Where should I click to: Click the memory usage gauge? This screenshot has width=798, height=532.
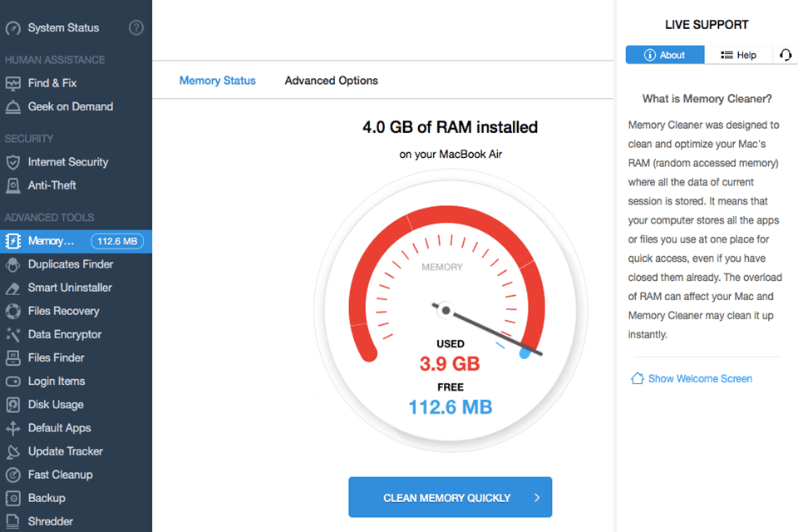[450, 309]
